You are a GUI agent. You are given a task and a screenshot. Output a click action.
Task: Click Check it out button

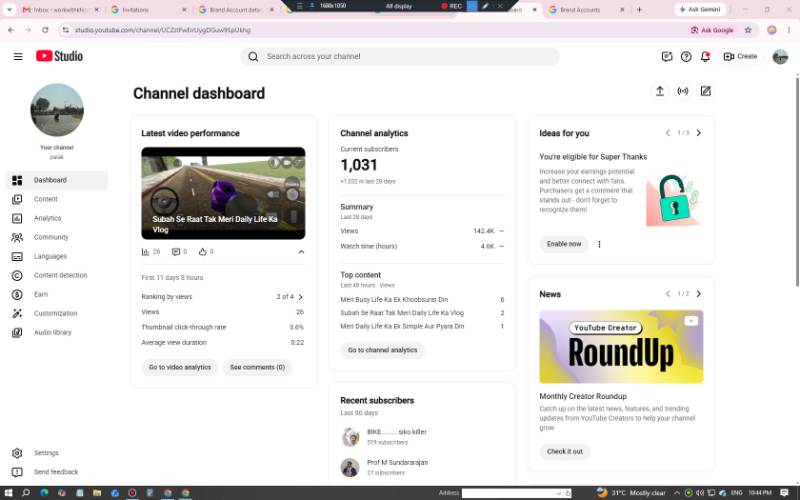(565, 452)
